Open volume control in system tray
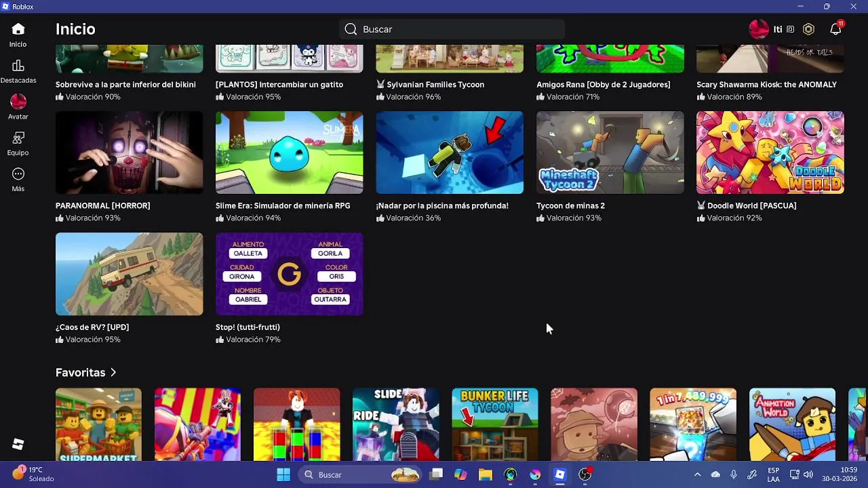 pyautogui.click(x=808, y=474)
